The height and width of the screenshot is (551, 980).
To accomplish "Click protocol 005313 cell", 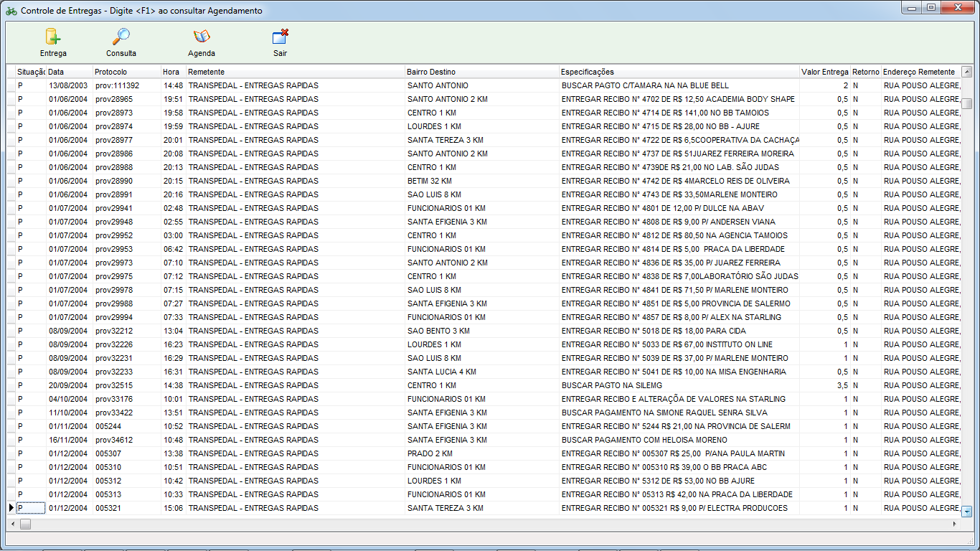I will click(127, 494).
